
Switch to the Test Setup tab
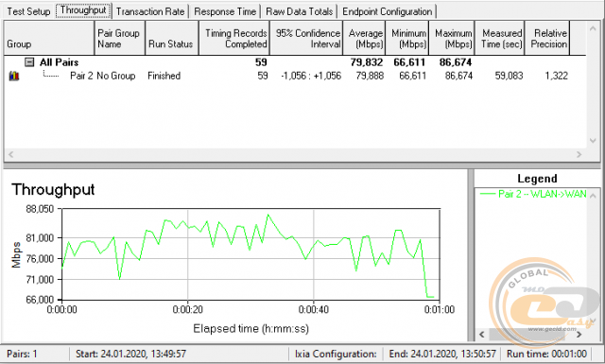point(28,11)
